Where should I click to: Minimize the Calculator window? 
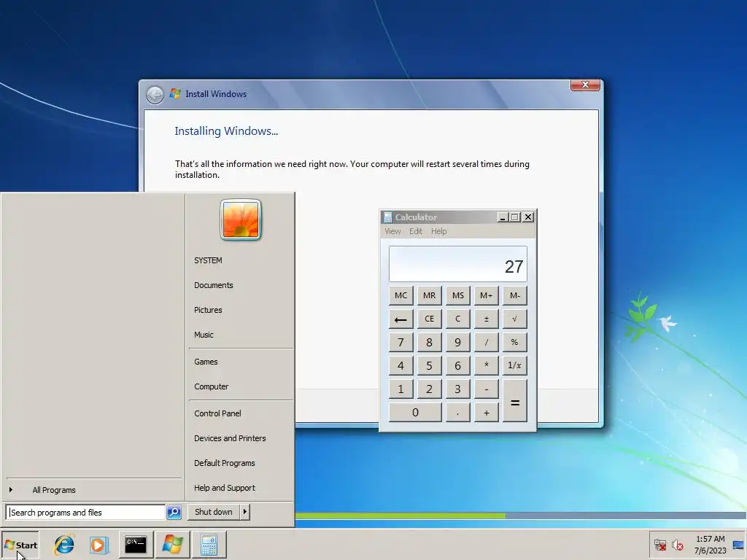pyautogui.click(x=502, y=217)
